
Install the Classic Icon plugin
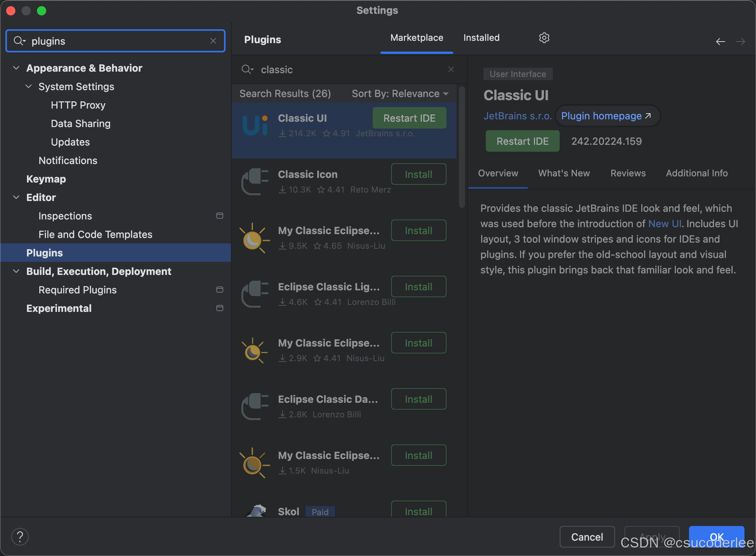pos(418,174)
